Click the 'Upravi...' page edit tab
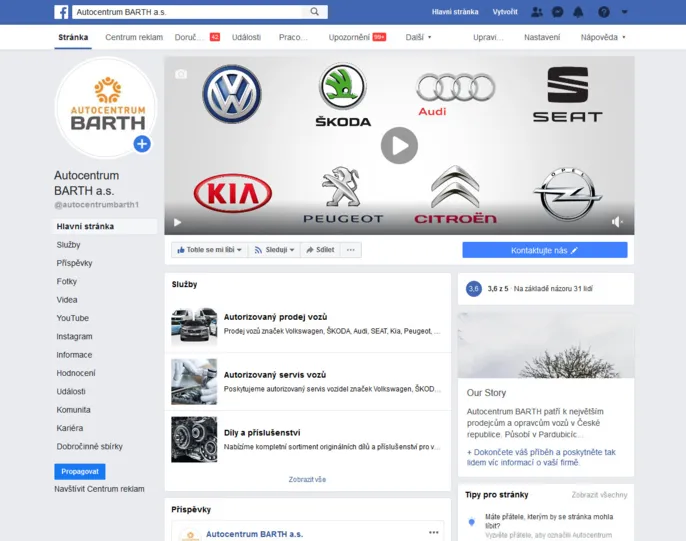Viewport: 686px width, 541px height. [488, 37]
